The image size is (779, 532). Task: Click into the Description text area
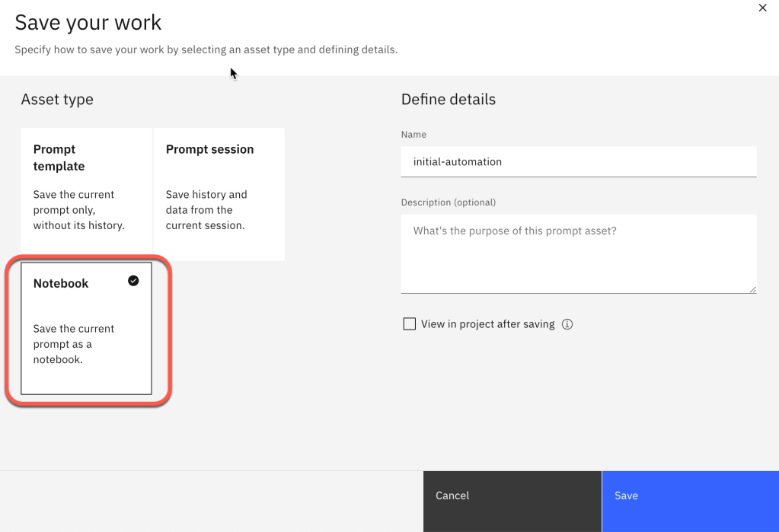(578, 253)
